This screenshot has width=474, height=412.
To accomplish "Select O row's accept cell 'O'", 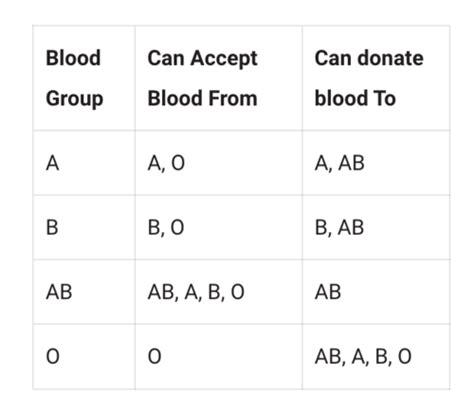I will click(x=219, y=356).
